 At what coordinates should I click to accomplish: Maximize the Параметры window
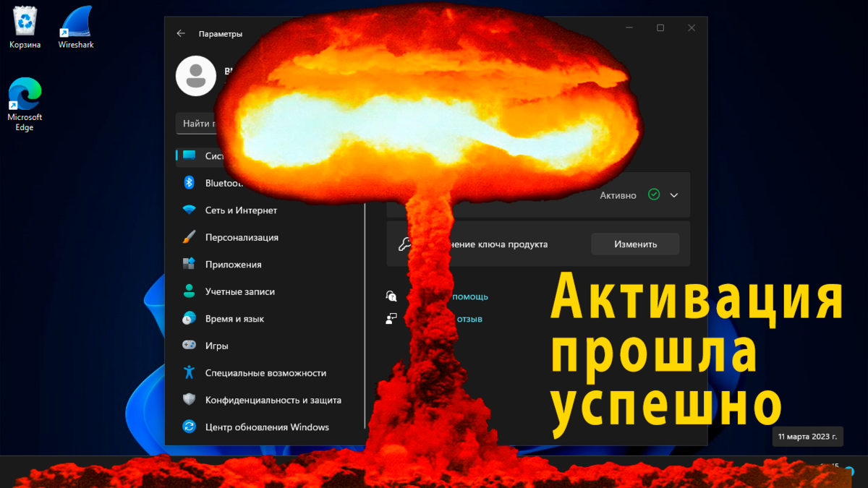pos(660,28)
